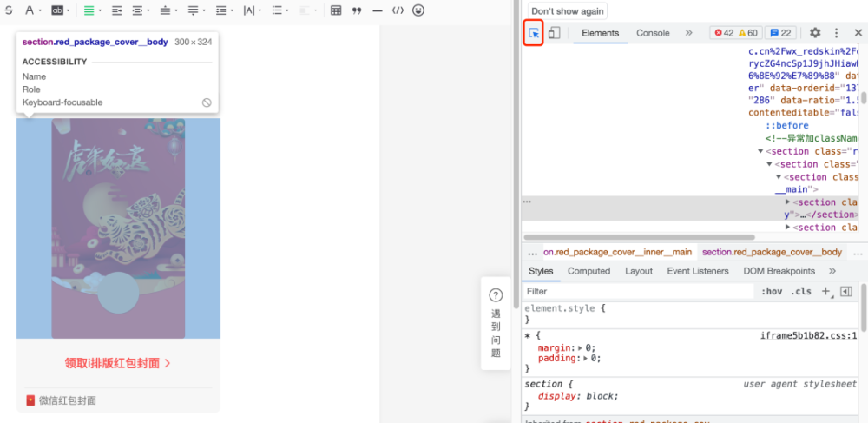Switch to the Console tab

[x=653, y=33]
